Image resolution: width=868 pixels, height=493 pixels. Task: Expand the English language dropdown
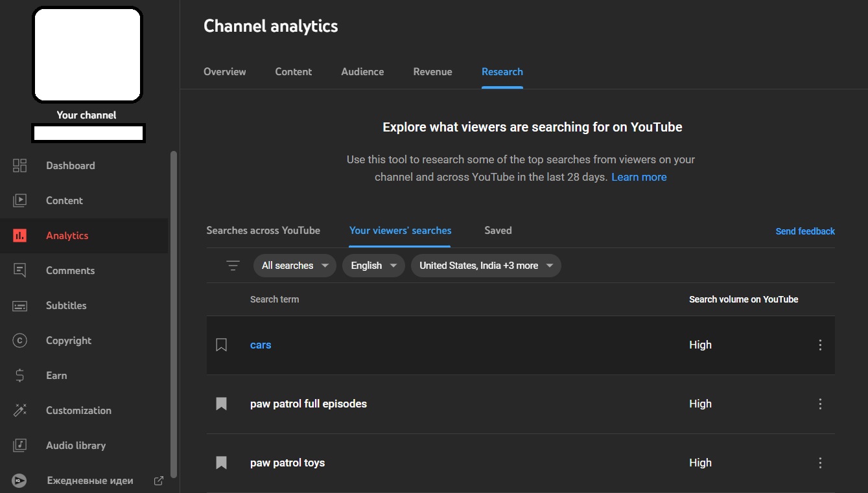pos(373,266)
